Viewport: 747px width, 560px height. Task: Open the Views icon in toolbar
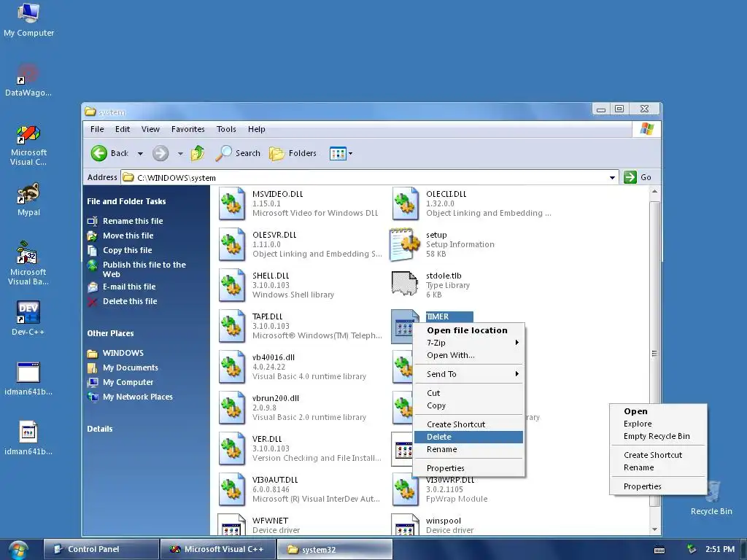click(338, 153)
